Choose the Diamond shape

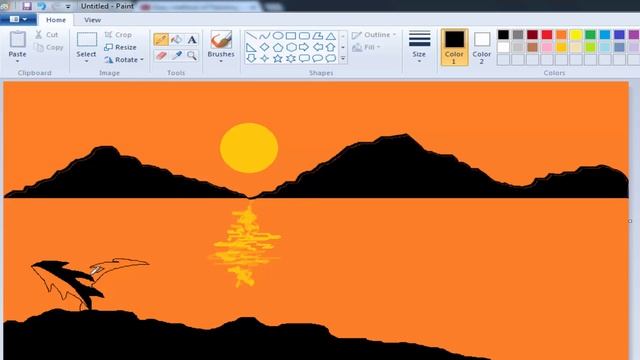pyautogui.click(x=264, y=47)
